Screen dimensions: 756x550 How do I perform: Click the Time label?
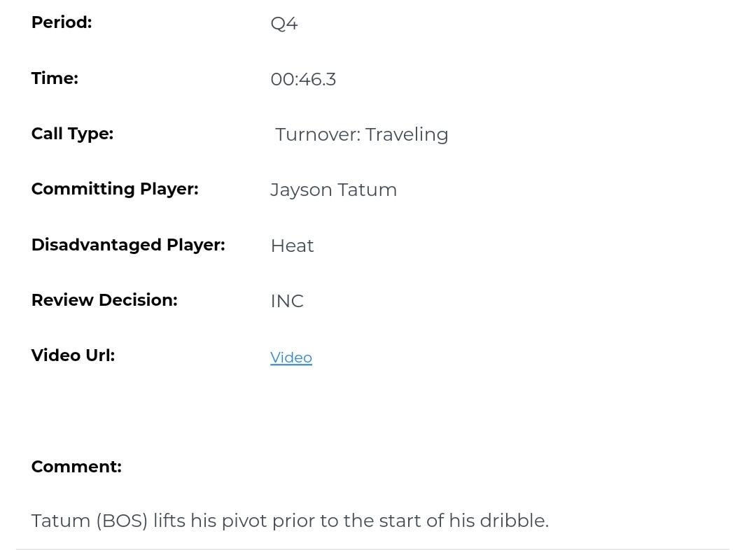pyautogui.click(x=55, y=78)
